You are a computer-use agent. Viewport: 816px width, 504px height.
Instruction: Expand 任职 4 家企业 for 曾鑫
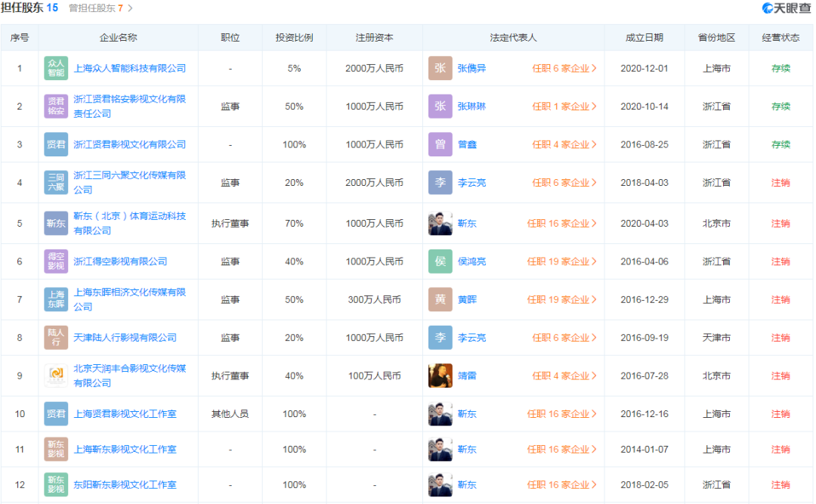(564, 145)
